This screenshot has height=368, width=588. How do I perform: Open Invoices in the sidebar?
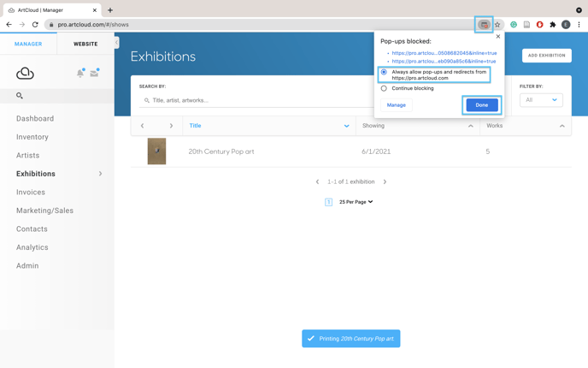31,193
